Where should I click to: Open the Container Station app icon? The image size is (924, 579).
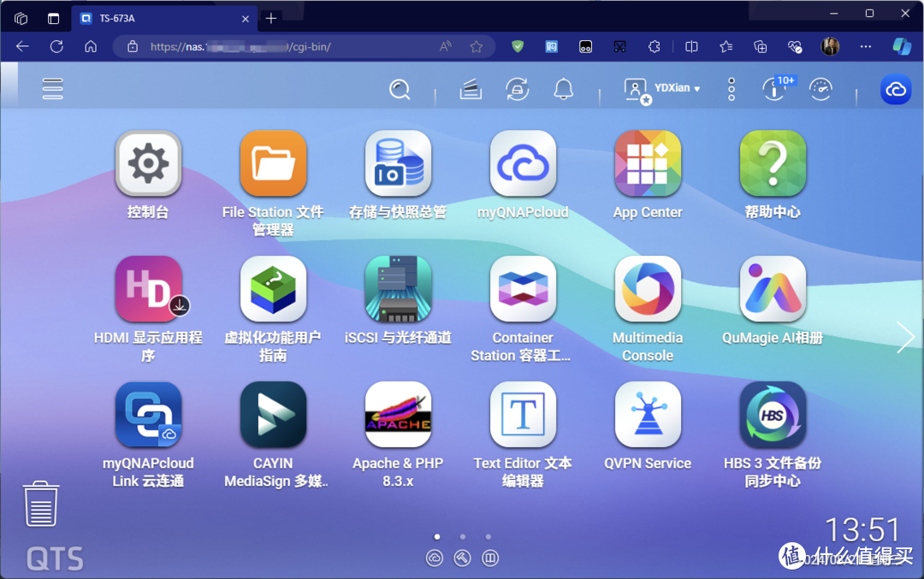tap(523, 289)
